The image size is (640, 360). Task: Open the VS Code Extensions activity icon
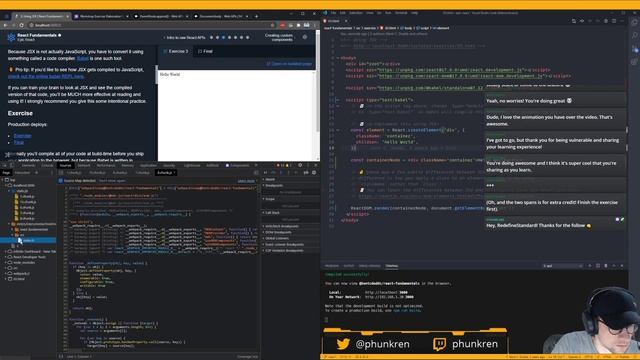(634, 62)
